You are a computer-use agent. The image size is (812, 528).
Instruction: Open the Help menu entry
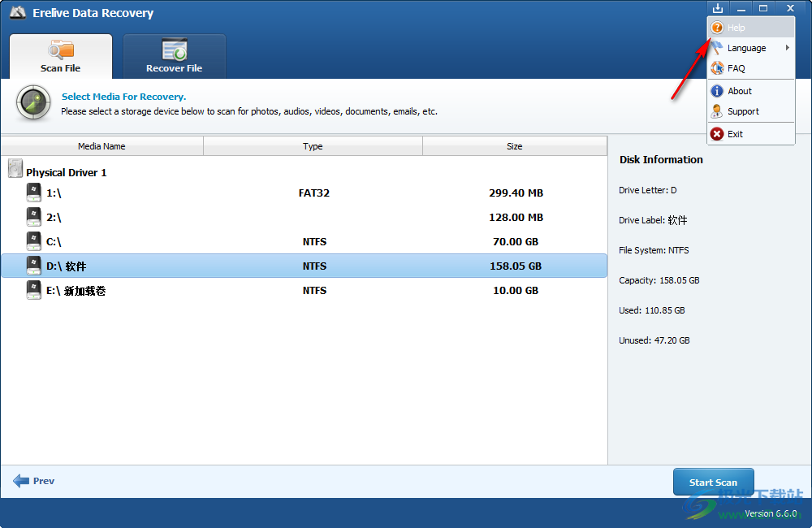[751, 28]
